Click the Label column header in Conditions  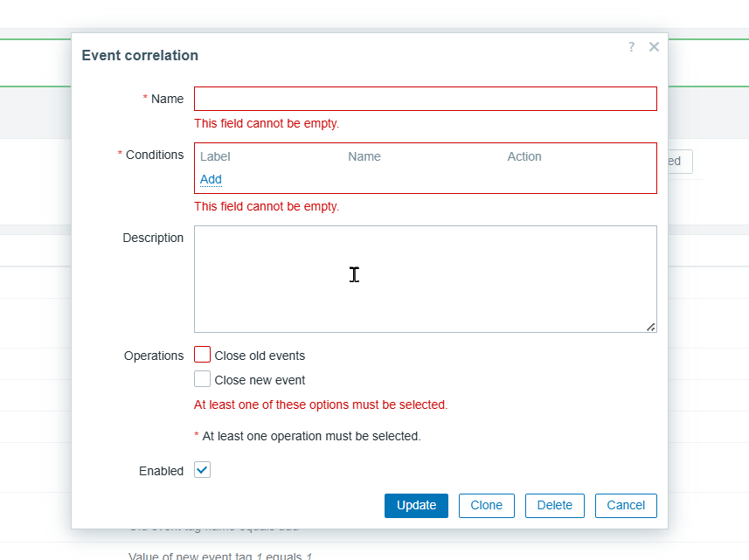(215, 156)
